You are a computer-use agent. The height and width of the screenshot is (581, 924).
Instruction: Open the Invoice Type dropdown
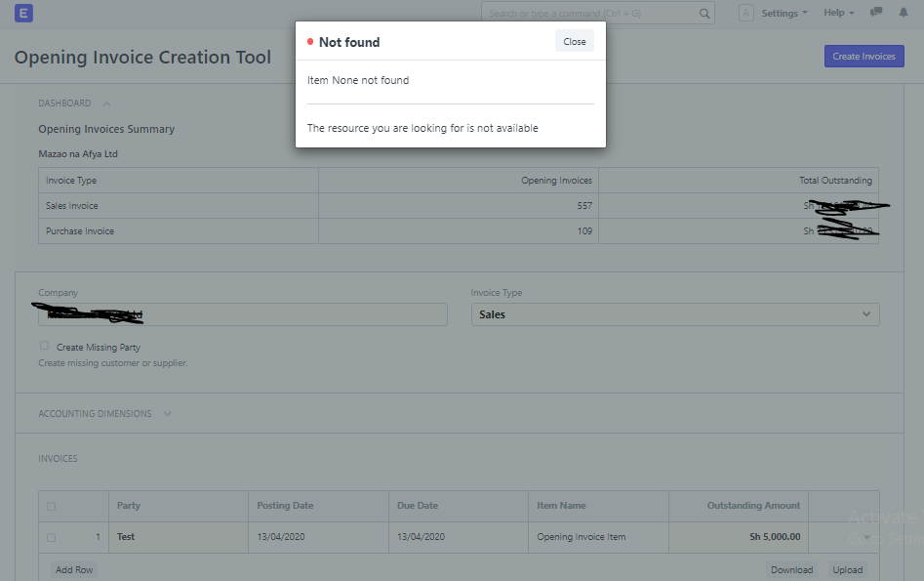[675, 314]
